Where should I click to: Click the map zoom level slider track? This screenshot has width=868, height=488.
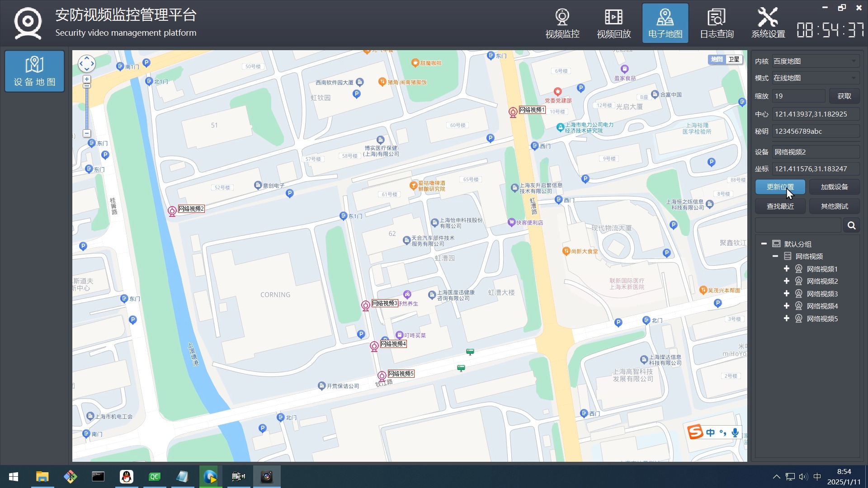click(86, 108)
